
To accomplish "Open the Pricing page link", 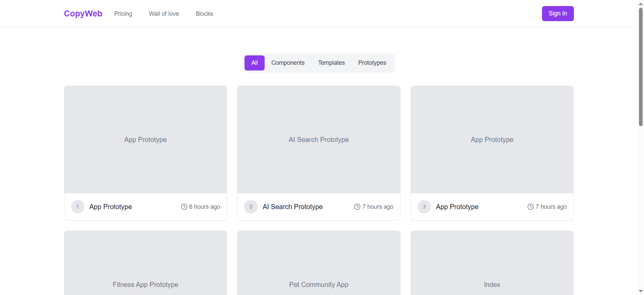I will [123, 14].
